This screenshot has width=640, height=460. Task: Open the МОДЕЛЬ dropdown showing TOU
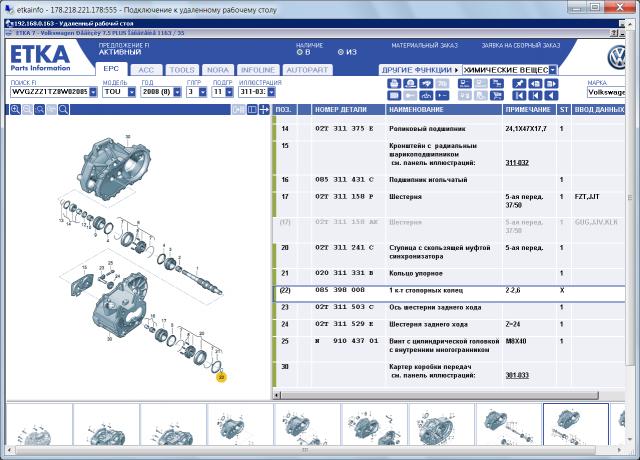(x=131, y=92)
